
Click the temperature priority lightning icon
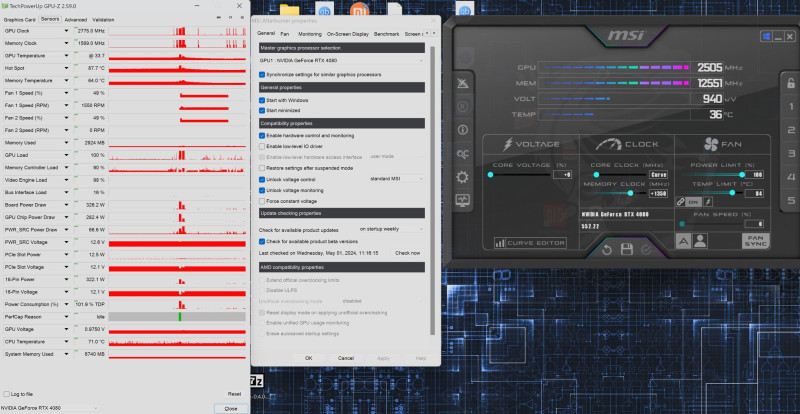tap(708, 202)
